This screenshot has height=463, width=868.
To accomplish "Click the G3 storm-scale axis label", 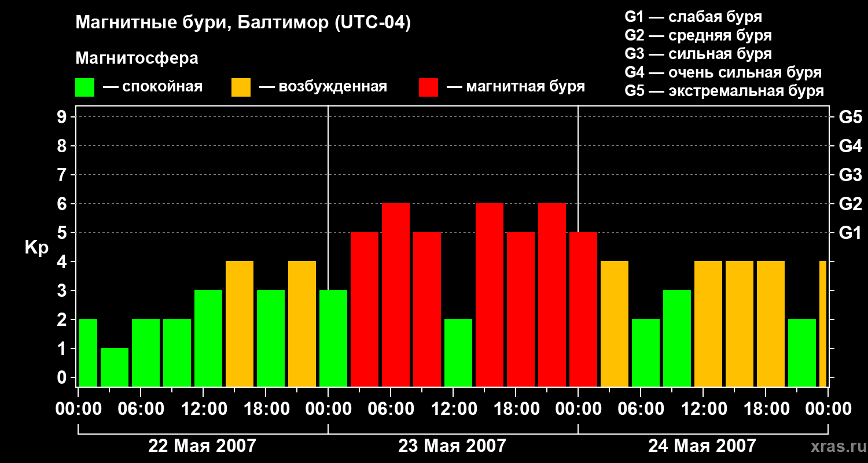I will (x=850, y=175).
